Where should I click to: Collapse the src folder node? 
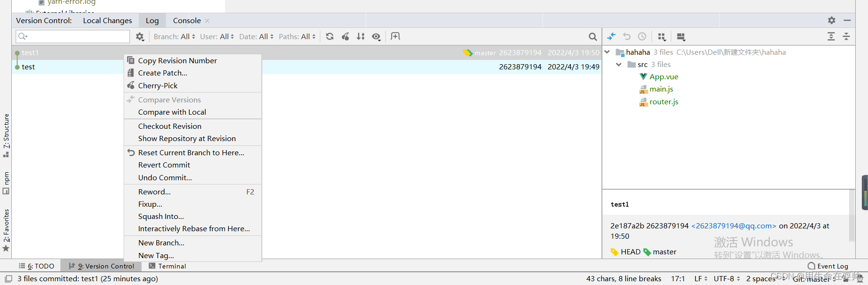pyautogui.click(x=619, y=64)
